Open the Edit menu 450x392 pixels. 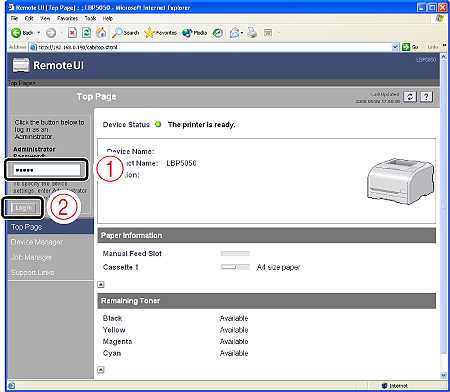[29, 18]
